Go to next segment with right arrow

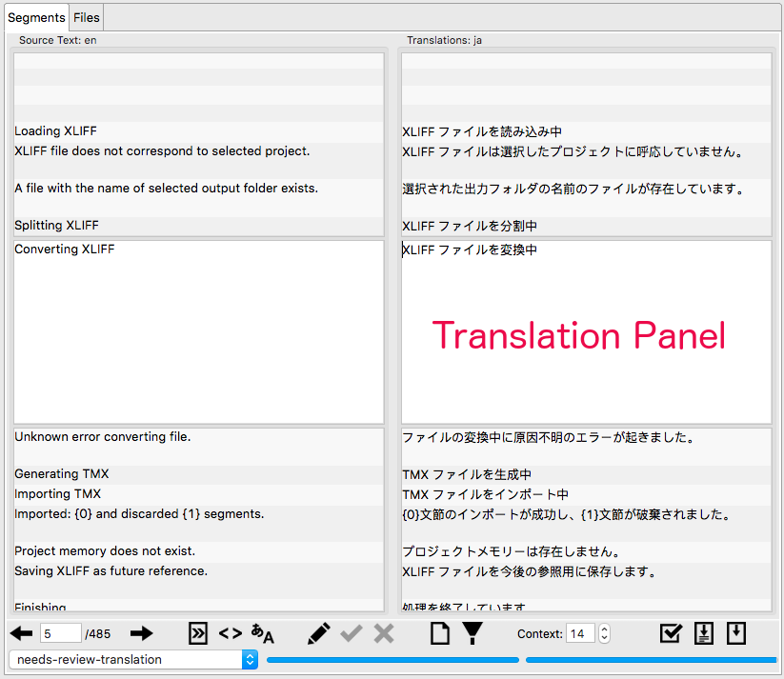(142, 633)
